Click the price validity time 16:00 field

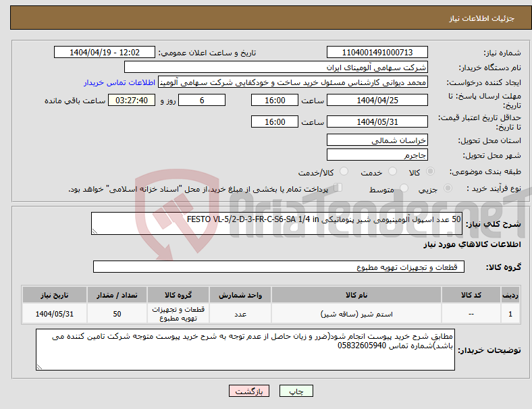[x=275, y=121]
